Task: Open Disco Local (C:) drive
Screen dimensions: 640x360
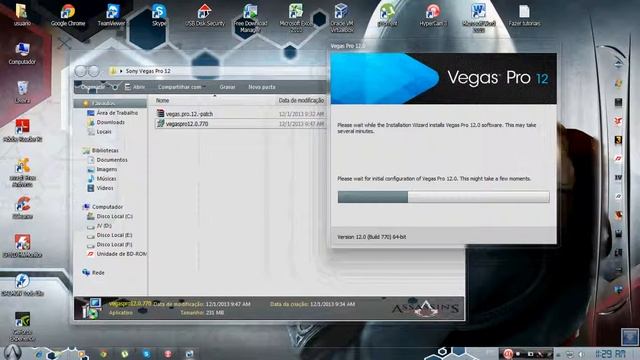Action: [114, 216]
